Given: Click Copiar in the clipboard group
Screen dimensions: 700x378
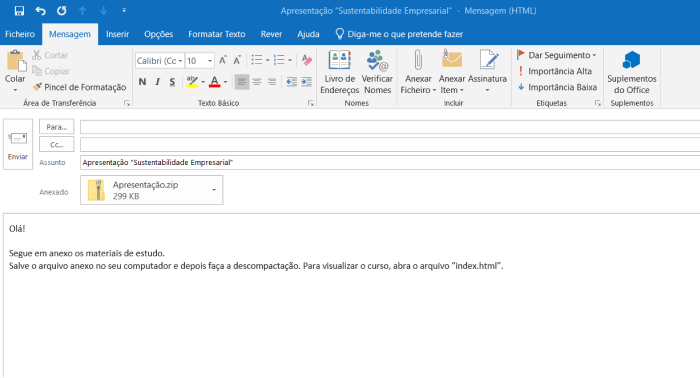Looking at the screenshot, I should point(51,71).
